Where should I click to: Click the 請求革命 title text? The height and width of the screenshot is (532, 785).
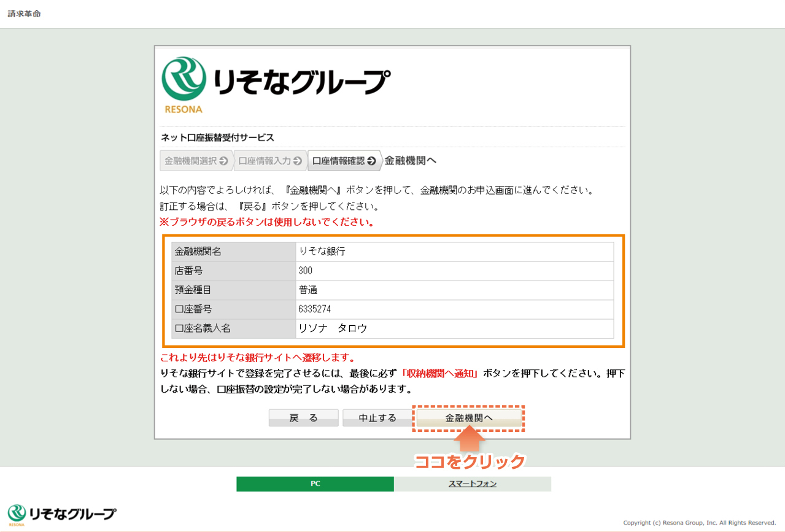[24, 13]
